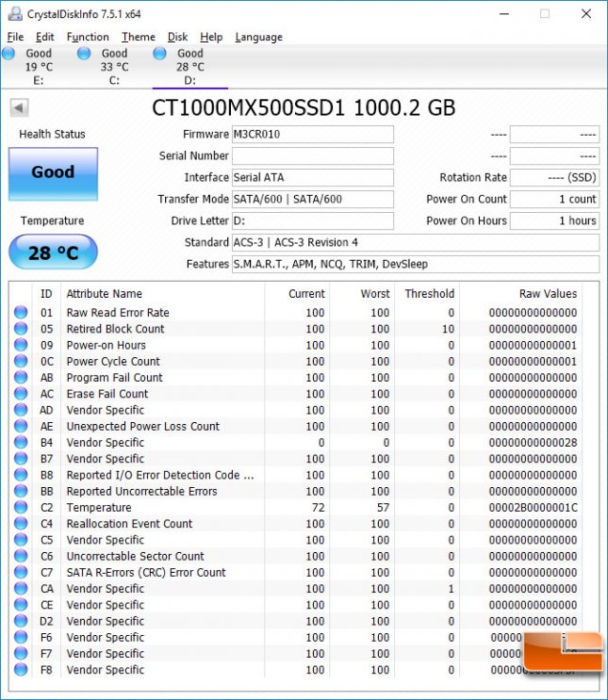This screenshot has width=608, height=700.
Task: Click the Raw Values column header
Action: coord(548,294)
